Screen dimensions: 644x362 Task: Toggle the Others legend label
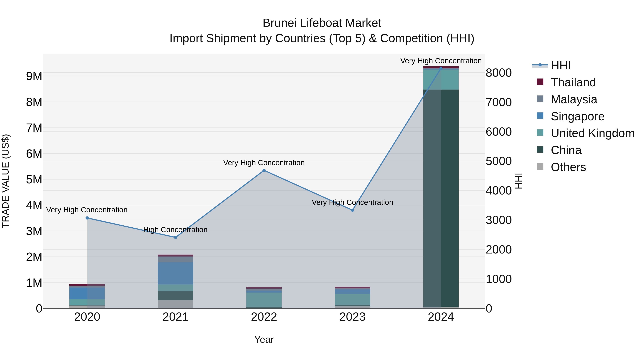568,167
